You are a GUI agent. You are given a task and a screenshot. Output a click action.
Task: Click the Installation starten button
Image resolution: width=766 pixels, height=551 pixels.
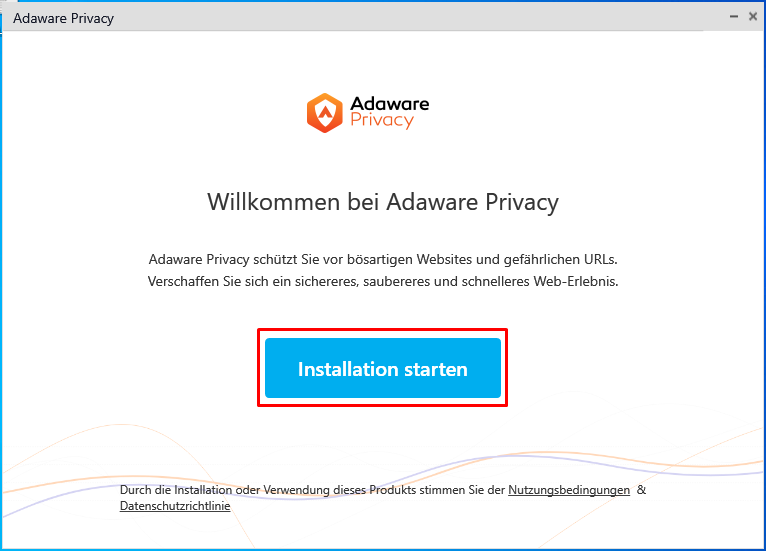[383, 368]
